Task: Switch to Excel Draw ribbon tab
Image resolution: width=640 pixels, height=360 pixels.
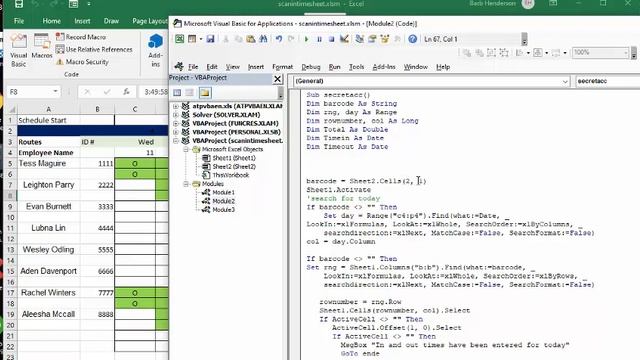Action: pyautogui.click(x=111, y=21)
